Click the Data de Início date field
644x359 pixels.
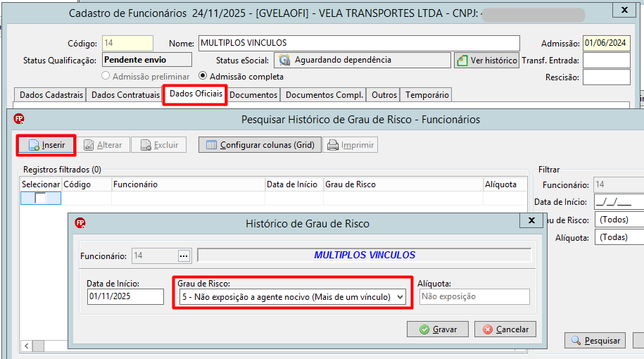pos(125,296)
